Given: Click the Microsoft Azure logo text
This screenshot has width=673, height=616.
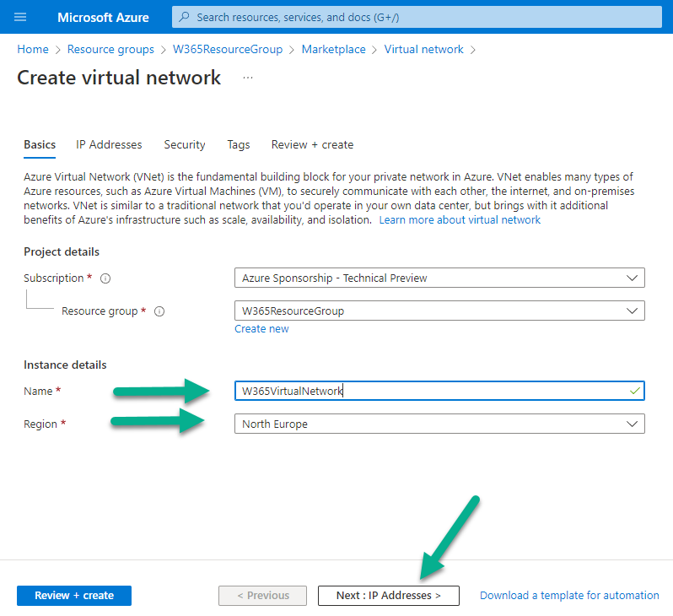Looking at the screenshot, I should (x=103, y=17).
